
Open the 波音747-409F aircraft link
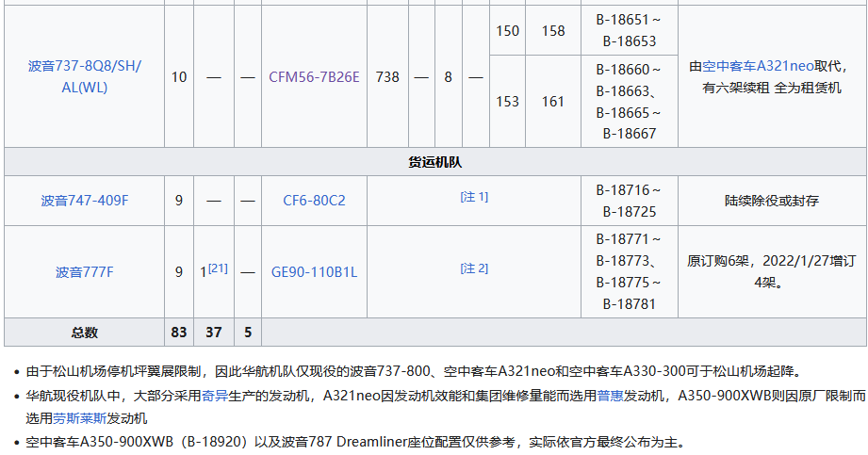(85, 201)
